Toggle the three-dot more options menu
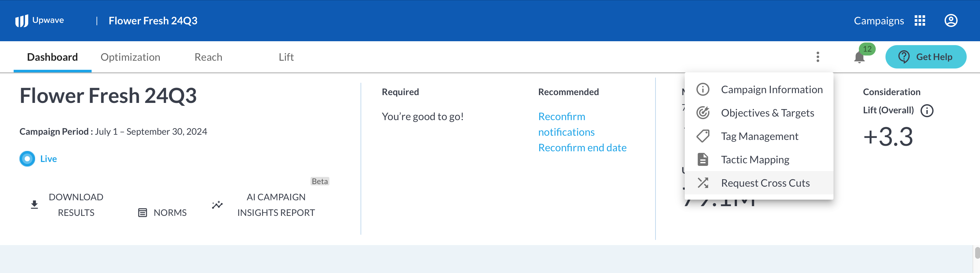This screenshot has height=273, width=980. coord(818,57)
